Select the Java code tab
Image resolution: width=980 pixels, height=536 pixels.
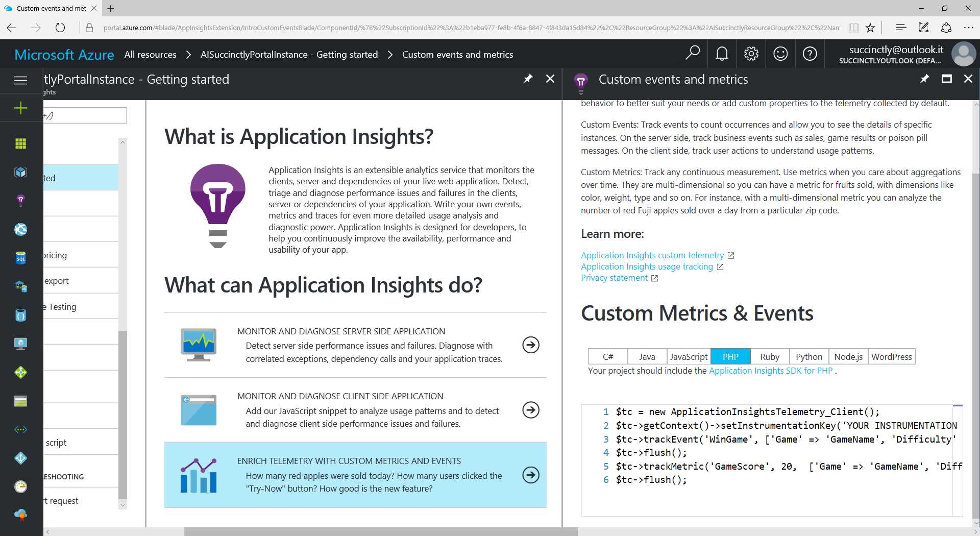pyautogui.click(x=647, y=357)
